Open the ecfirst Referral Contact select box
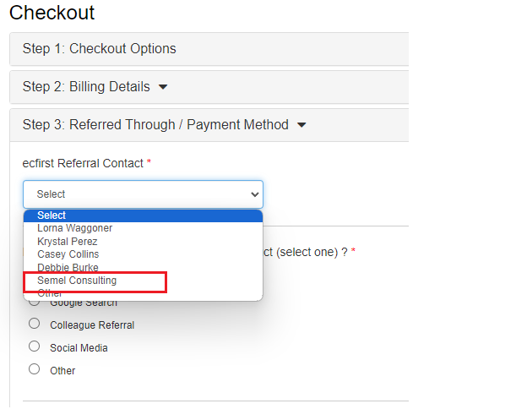The height and width of the screenshot is (420, 516). pos(144,194)
